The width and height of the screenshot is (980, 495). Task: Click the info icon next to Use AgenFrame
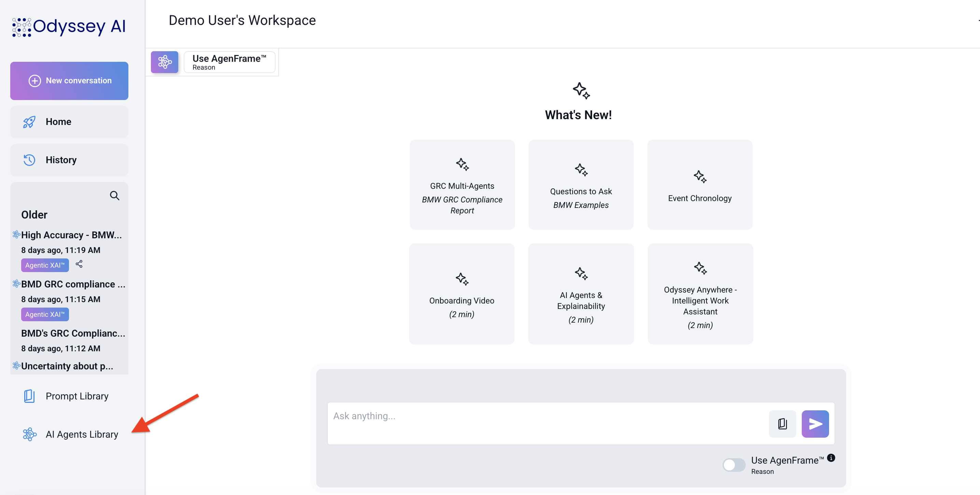(831, 458)
